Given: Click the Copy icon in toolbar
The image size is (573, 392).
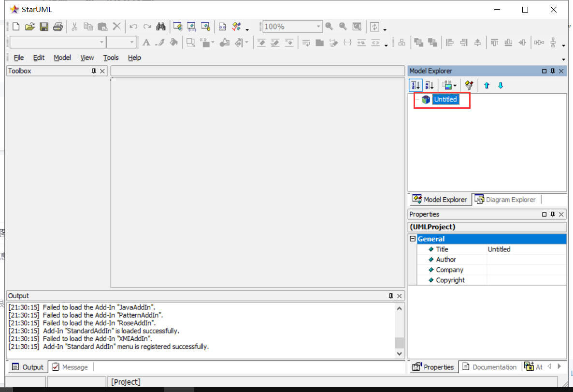Looking at the screenshot, I should (88, 27).
